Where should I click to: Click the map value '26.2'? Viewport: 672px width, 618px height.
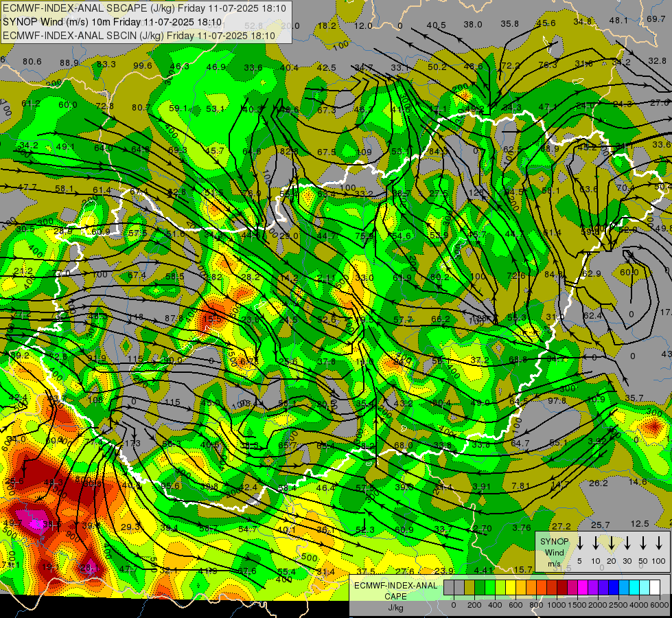click(x=599, y=483)
